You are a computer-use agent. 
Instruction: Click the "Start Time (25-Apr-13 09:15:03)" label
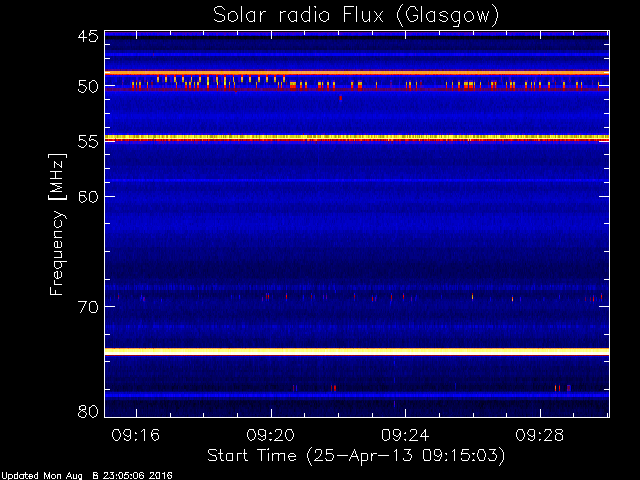pyautogui.click(x=356, y=456)
